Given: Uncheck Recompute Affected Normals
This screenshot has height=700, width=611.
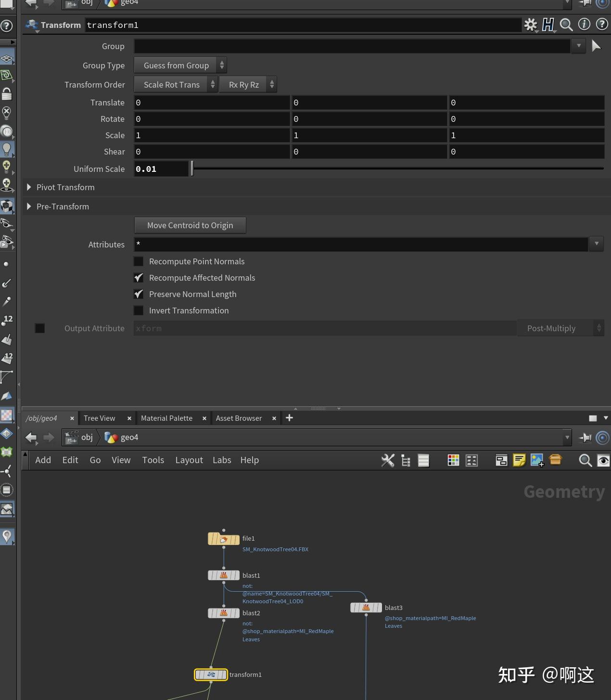Looking at the screenshot, I should pyautogui.click(x=139, y=278).
